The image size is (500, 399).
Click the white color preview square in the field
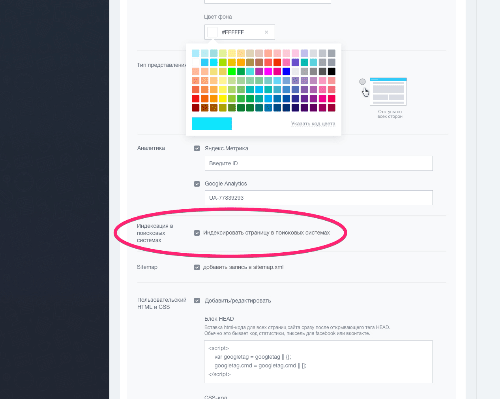pyautogui.click(x=213, y=32)
